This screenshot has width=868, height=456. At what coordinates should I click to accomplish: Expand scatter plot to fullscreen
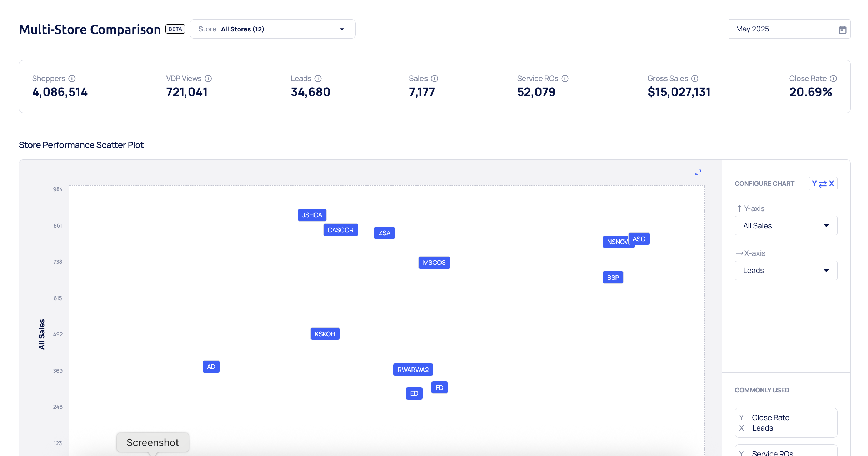[x=698, y=173]
